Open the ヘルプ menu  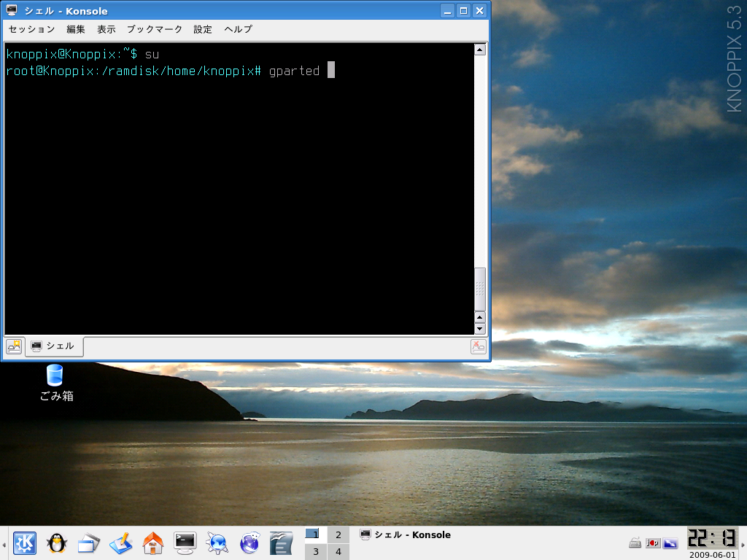click(239, 29)
